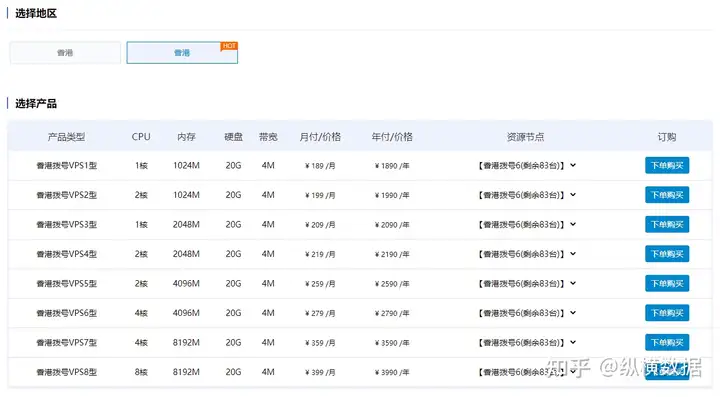Order the 香港拨号VPS3型 plan
The height and width of the screenshot is (397, 720).
click(x=667, y=224)
